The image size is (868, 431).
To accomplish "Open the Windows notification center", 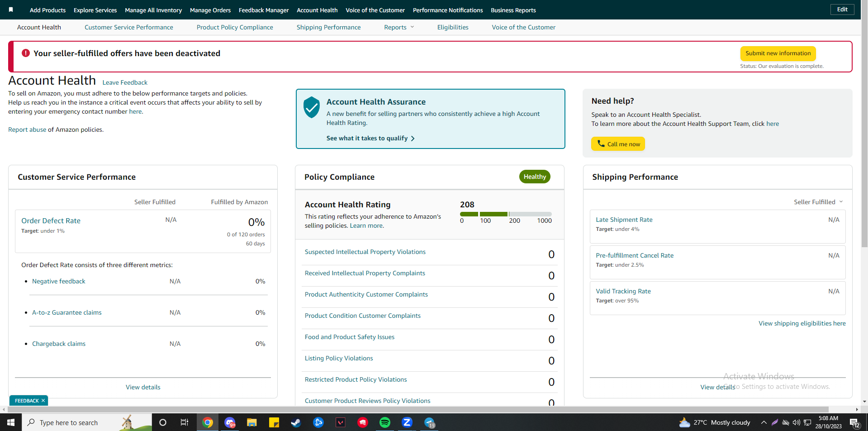I will click(855, 423).
